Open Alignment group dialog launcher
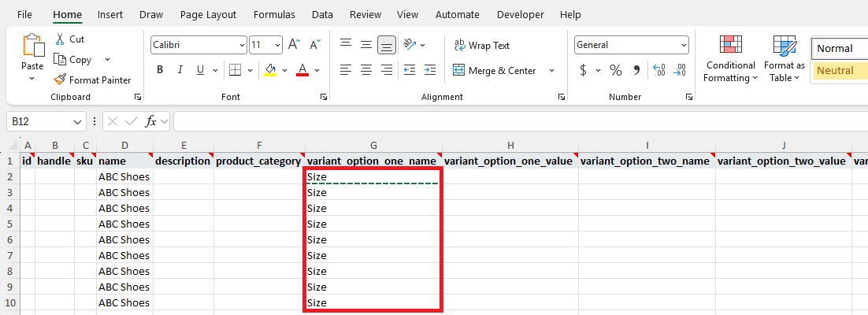The width and height of the screenshot is (868, 315). click(x=562, y=97)
